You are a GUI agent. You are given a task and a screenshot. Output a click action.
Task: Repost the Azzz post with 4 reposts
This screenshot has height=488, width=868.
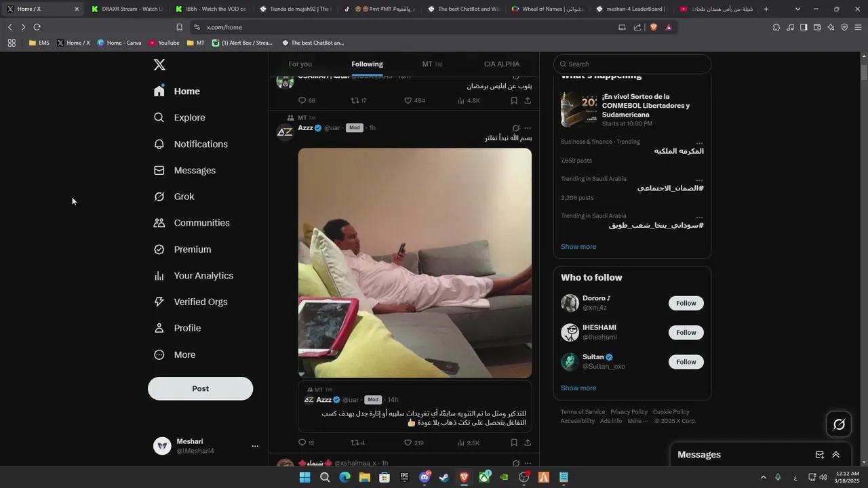(x=357, y=443)
